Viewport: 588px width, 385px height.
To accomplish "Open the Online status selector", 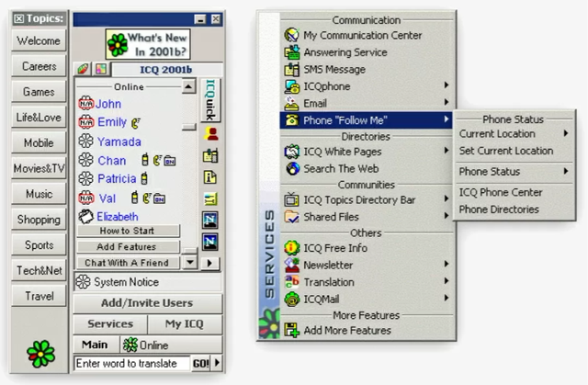I will 171,345.
